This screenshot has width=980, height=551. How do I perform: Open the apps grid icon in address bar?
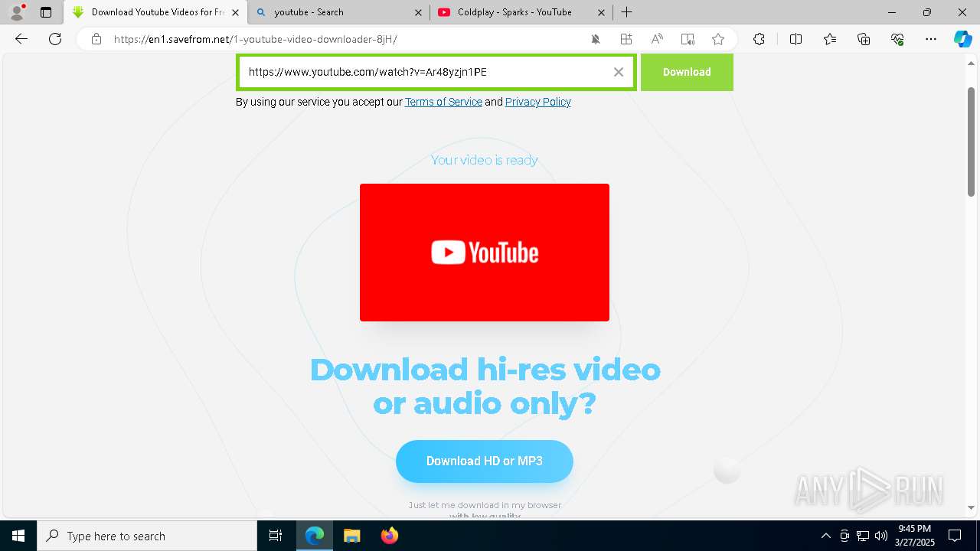626,39
